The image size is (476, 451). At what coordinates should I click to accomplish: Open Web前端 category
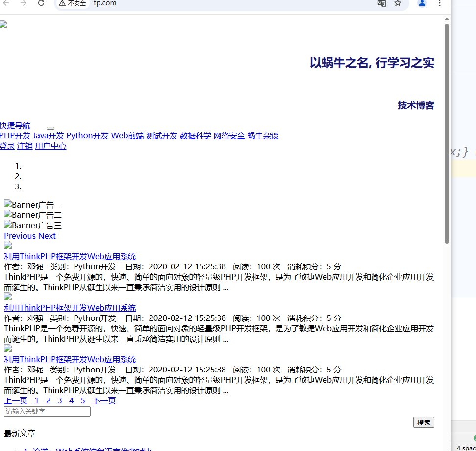[x=127, y=136]
